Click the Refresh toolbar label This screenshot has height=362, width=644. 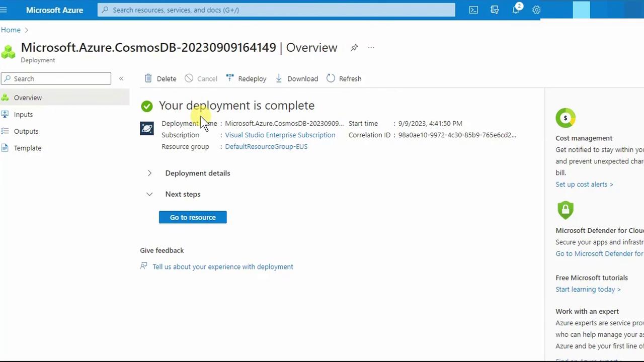pos(350,78)
